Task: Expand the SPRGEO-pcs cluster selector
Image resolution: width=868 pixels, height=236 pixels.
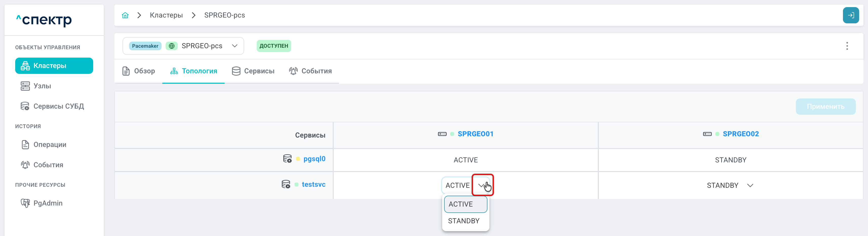Action: [234, 46]
